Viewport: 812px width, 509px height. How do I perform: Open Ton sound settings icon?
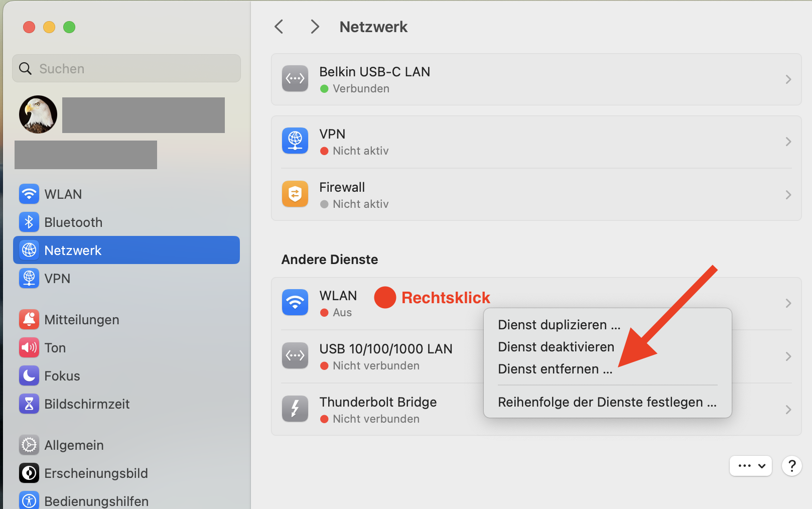click(29, 347)
